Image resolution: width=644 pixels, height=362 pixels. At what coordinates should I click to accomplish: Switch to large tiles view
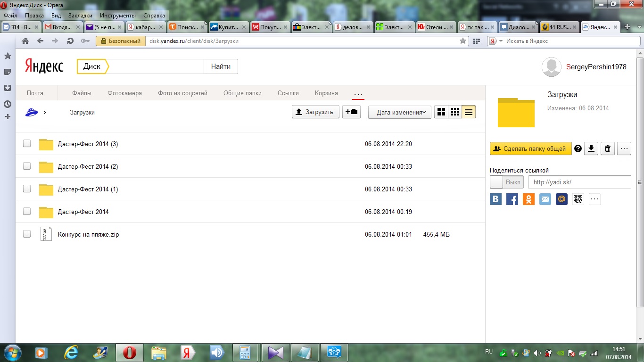tap(441, 112)
